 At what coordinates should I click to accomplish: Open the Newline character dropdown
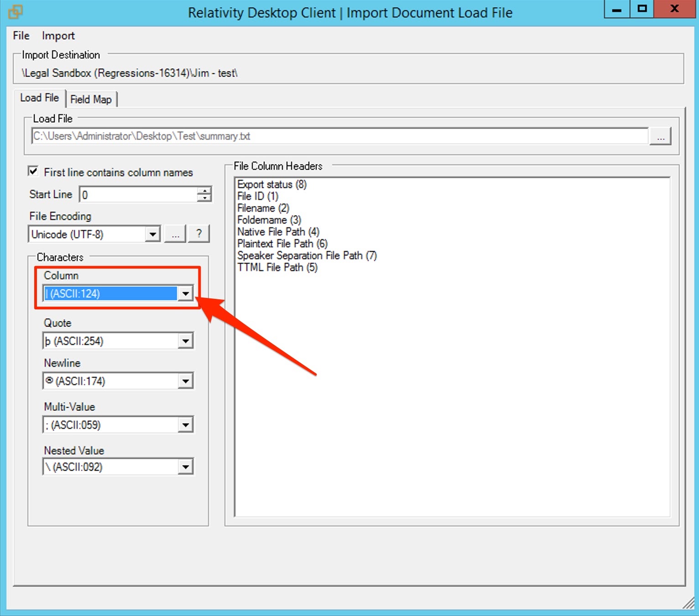[x=185, y=381]
